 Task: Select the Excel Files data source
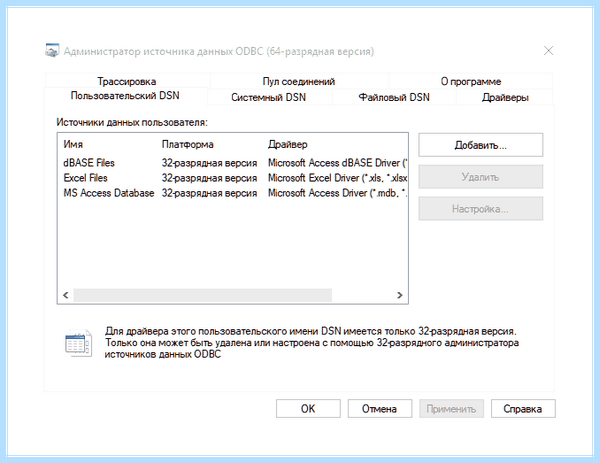pyautogui.click(x=233, y=178)
